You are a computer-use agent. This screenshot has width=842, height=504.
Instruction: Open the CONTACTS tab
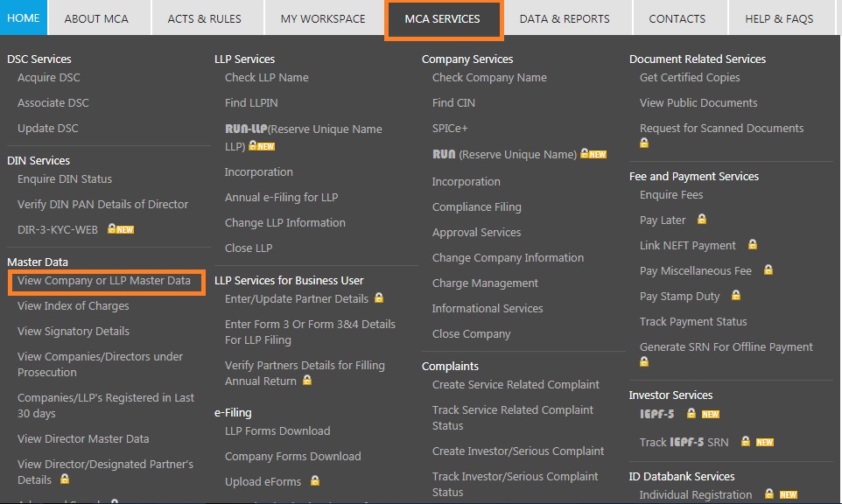point(677,18)
